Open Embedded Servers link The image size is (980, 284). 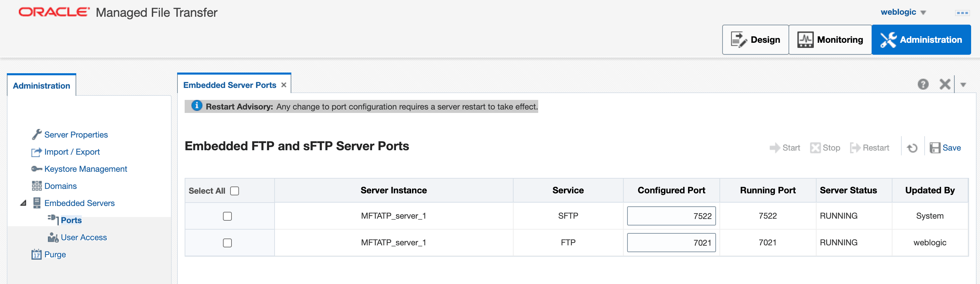click(80, 203)
